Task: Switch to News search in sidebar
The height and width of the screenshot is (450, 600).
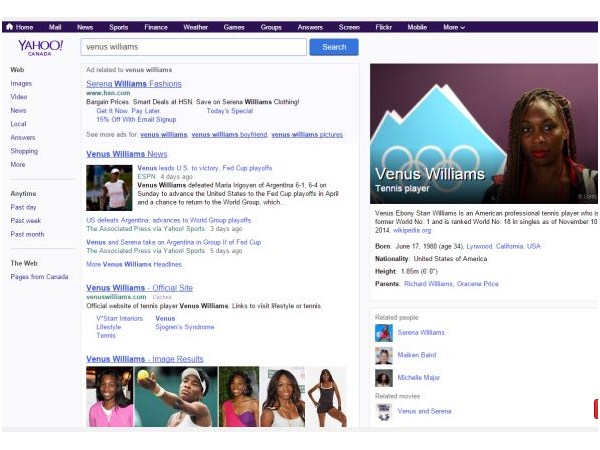Action: (x=18, y=111)
